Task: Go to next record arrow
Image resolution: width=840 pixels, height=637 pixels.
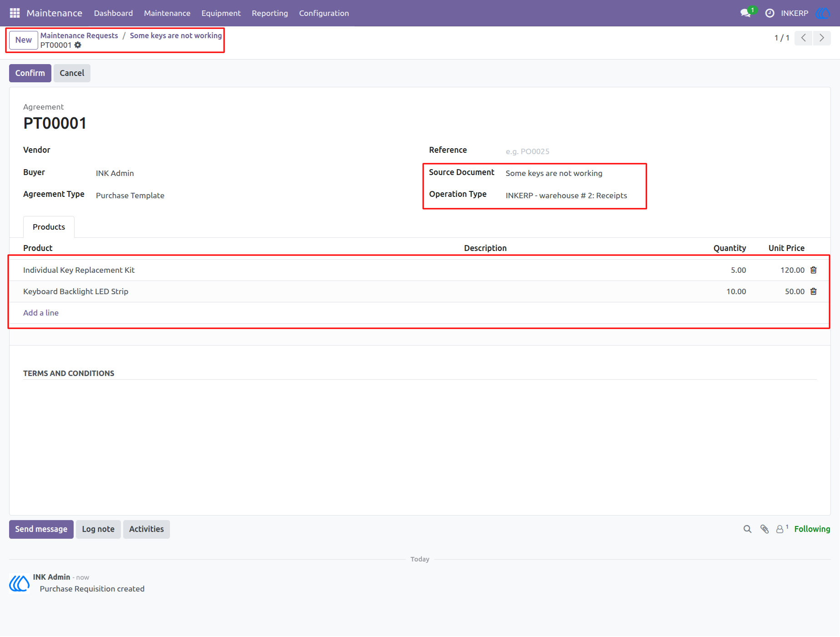Action: click(822, 38)
